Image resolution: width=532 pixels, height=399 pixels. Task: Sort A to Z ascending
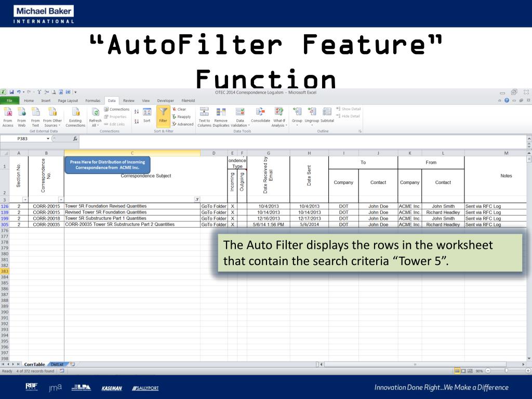[x=137, y=112]
